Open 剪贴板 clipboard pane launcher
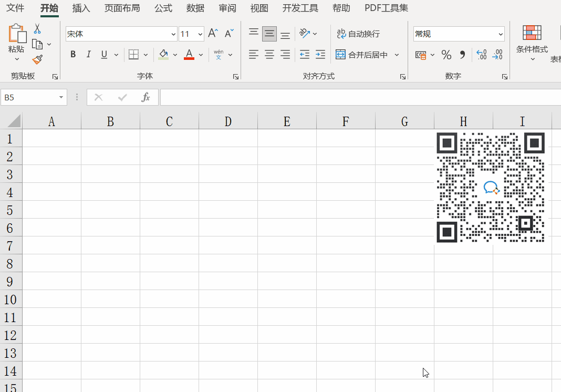This screenshot has width=561, height=392. pos(55,77)
